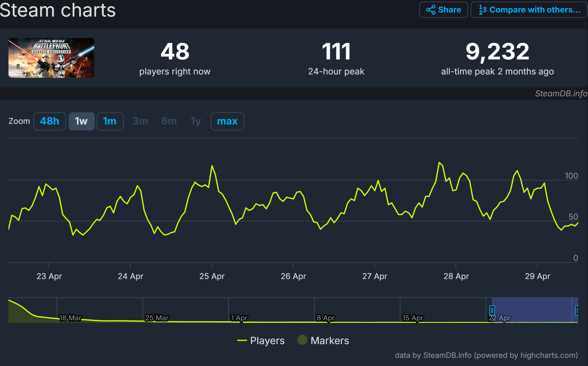Click the SteamDB.info watermark text
Viewport: 588px width, 366px height.
pos(561,94)
